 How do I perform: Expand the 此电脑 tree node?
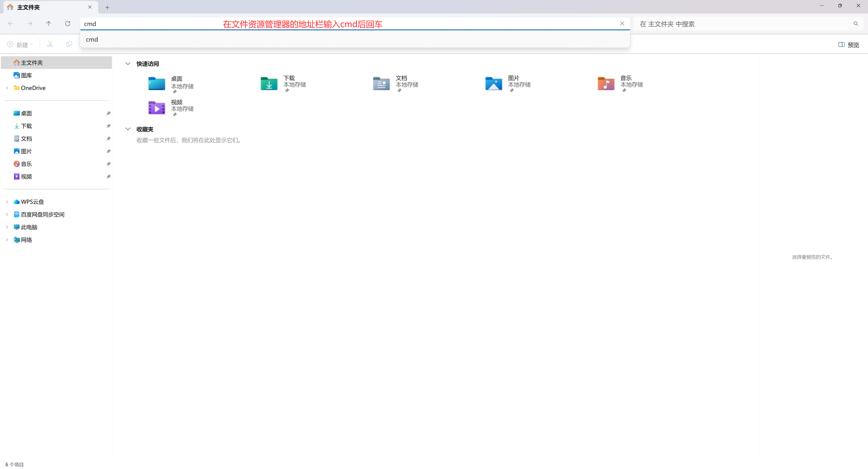tap(7, 227)
